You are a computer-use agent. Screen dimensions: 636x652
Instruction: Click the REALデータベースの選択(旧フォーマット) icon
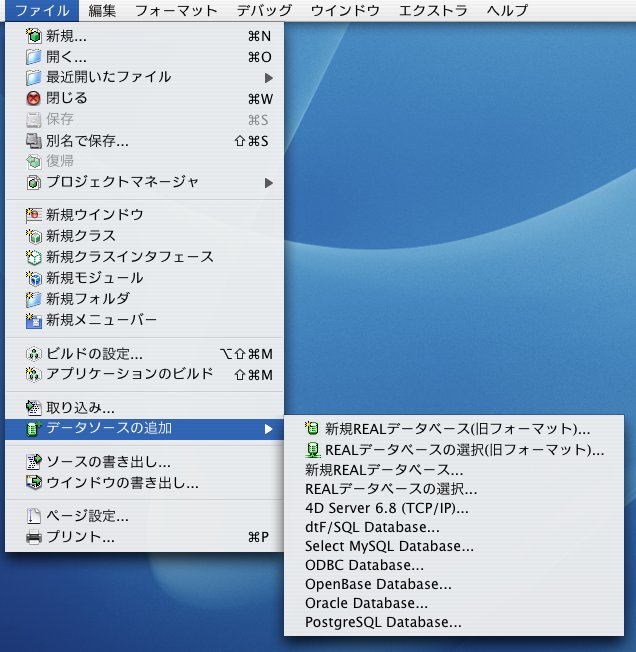pyautogui.click(x=313, y=449)
